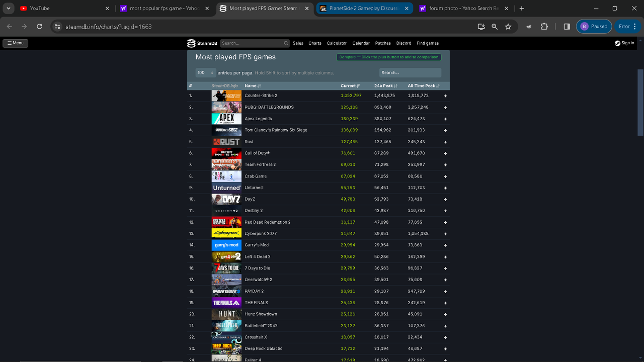Click the SteamDB top search box

(x=255, y=43)
